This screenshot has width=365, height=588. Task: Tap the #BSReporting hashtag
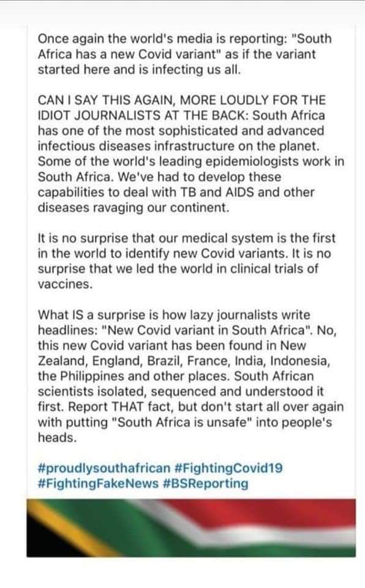tap(206, 483)
